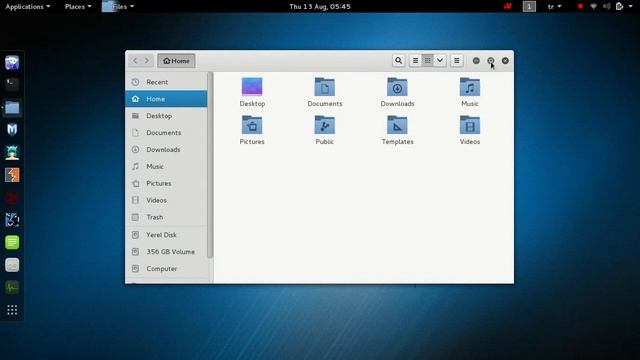
Task: Open the Places menu
Action: pos(78,7)
